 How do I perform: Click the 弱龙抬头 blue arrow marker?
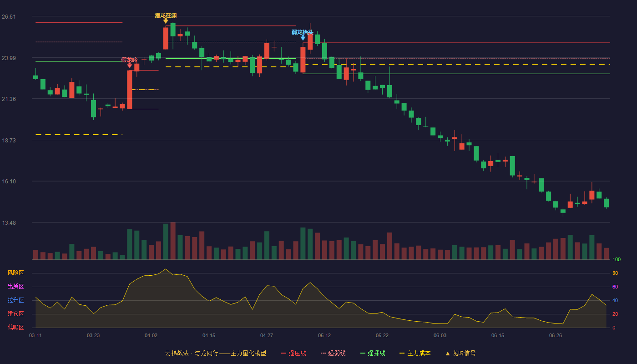pyautogui.click(x=303, y=38)
